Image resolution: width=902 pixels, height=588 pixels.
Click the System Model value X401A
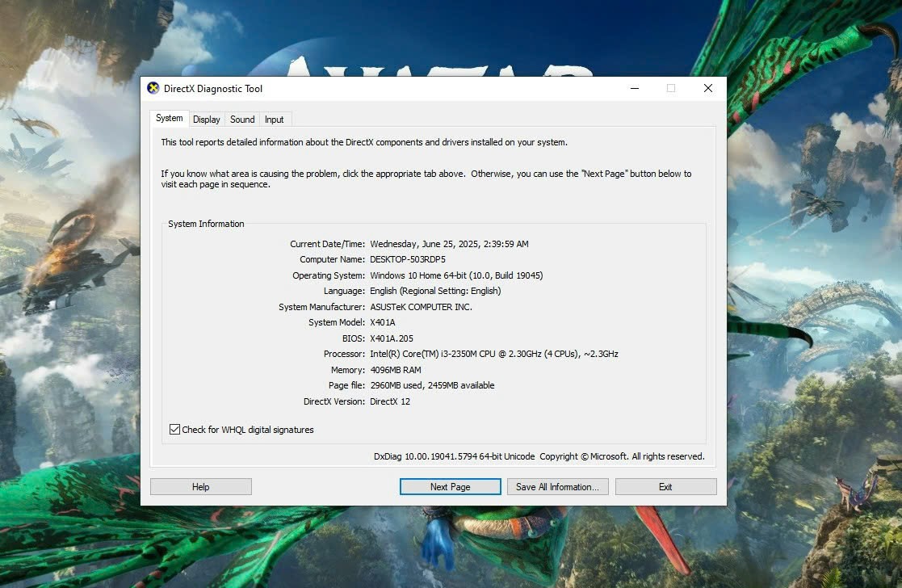coord(383,323)
